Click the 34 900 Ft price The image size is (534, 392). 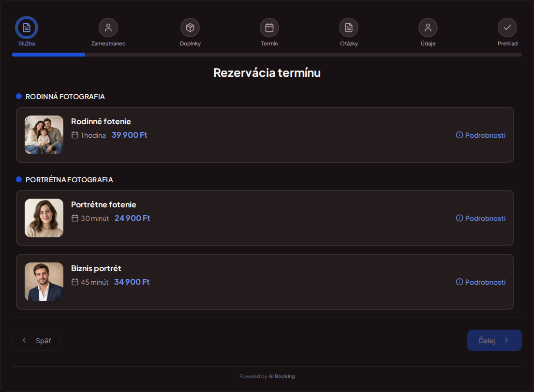[132, 282]
